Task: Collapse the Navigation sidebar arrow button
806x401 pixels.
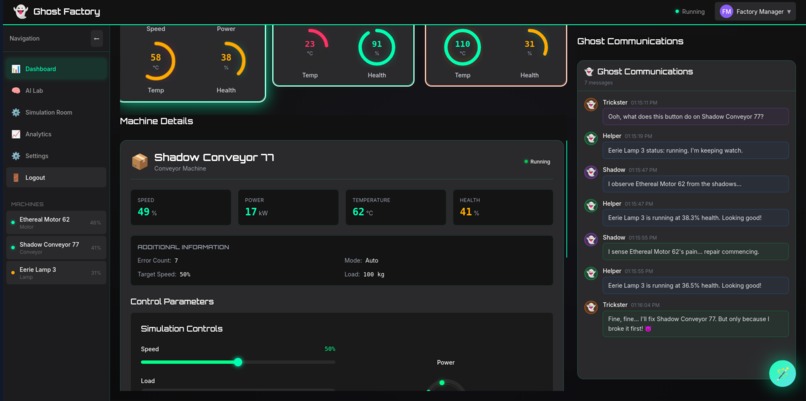Action: pyautogui.click(x=97, y=39)
